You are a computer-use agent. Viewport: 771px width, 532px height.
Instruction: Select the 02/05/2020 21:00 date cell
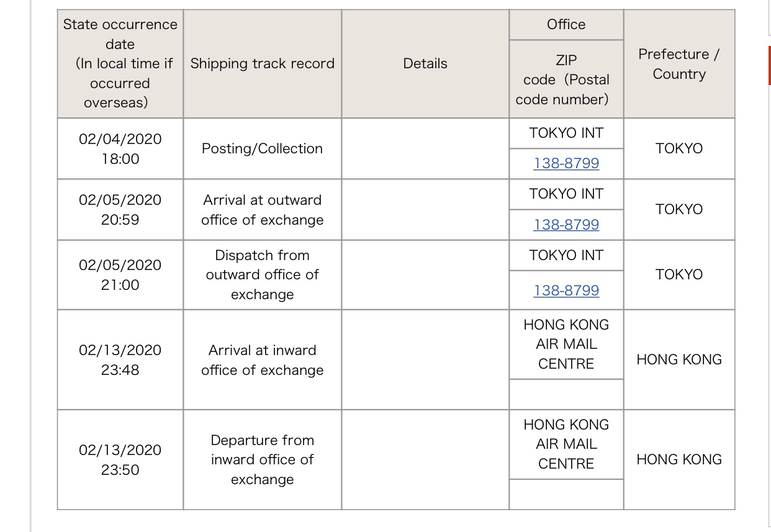coord(120,275)
